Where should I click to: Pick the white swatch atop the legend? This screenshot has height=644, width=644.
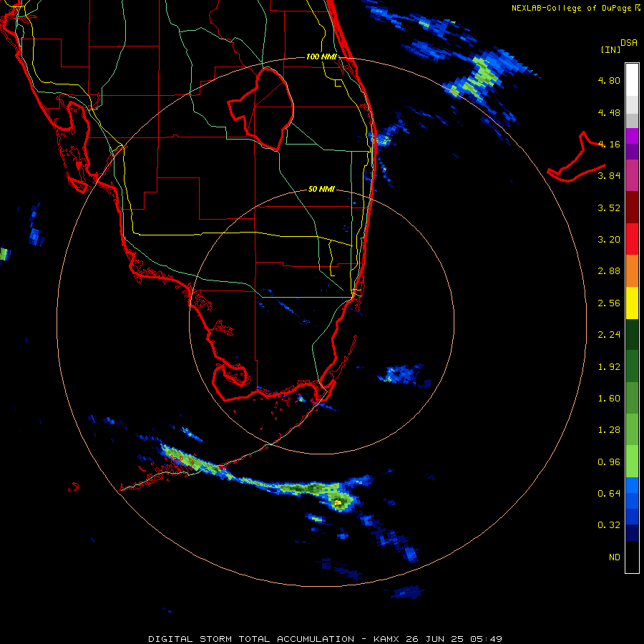coord(632,79)
